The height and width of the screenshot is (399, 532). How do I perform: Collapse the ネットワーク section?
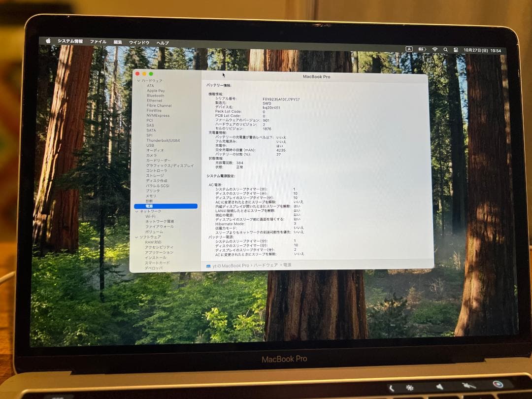point(136,212)
